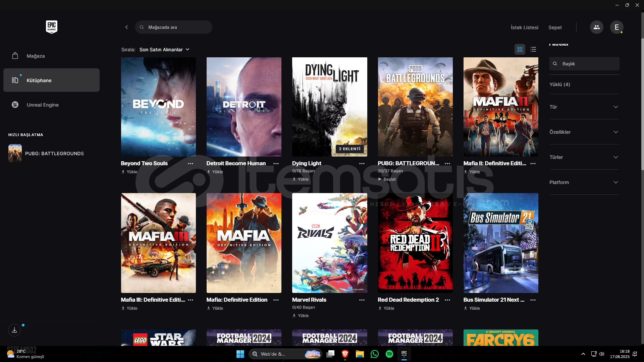Open Windows Start menu
This screenshot has height=362, width=644.
240,354
